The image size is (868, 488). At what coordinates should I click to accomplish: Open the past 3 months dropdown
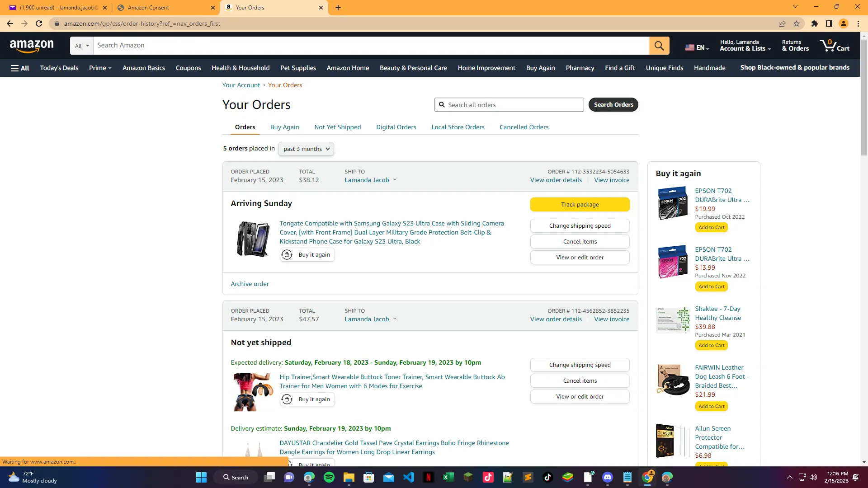[x=306, y=149]
